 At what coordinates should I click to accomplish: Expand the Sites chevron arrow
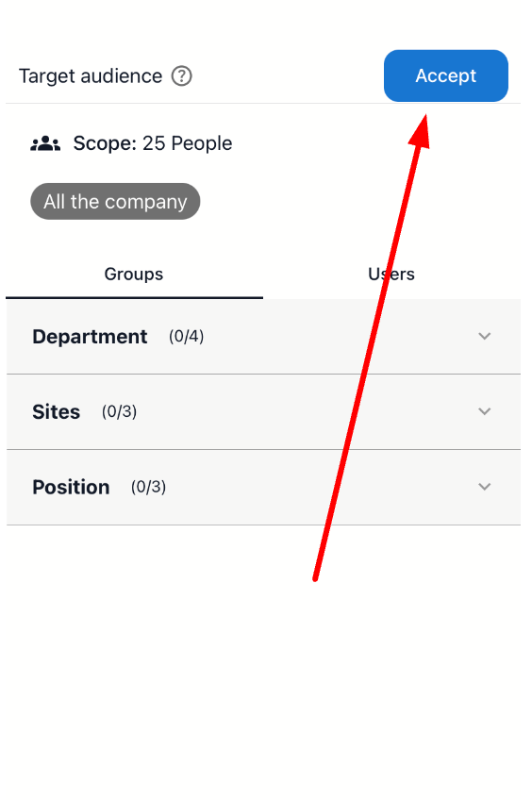(x=485, y=411)
